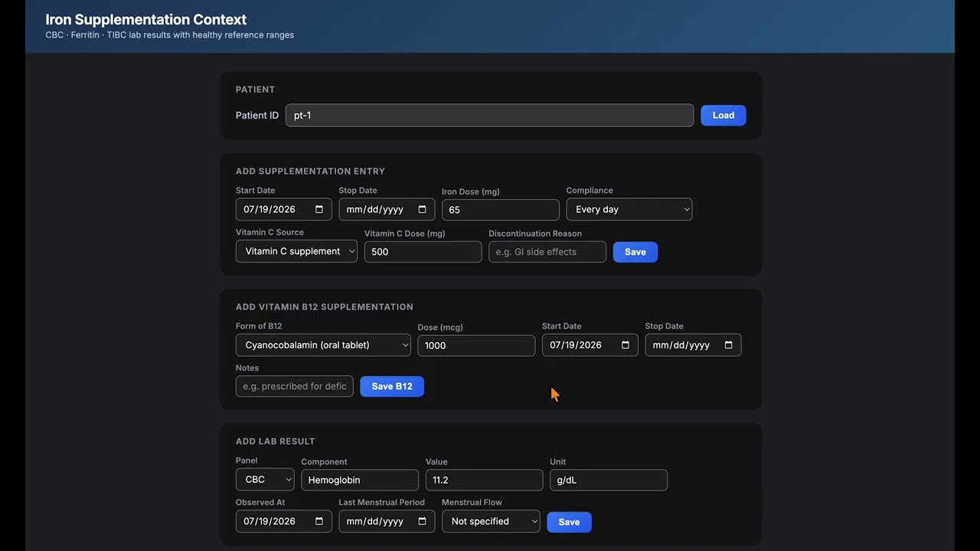
Task: Click the B12 Stop Date mm/dd/yyyy field
Action: click(693, 345)
